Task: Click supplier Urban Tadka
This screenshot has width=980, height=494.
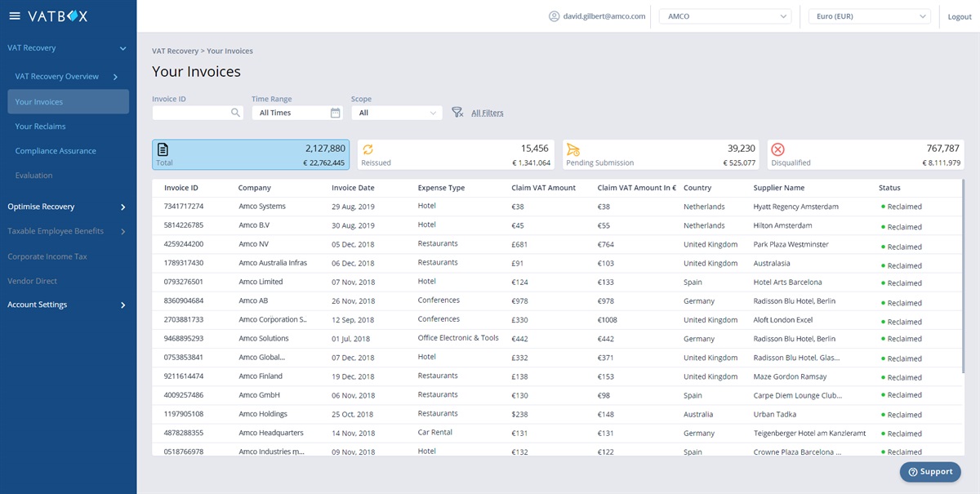Action: point(776,414)
